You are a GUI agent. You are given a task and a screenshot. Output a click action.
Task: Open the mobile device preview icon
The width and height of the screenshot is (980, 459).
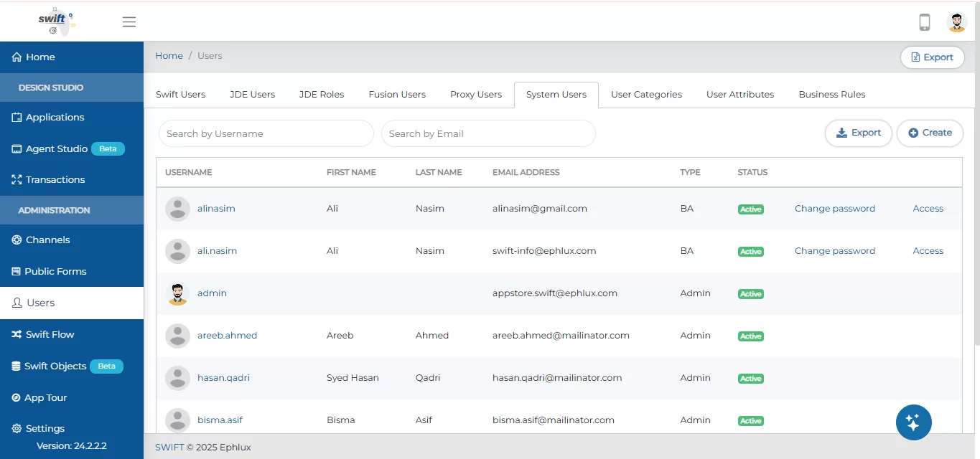[x=925, y=22]
